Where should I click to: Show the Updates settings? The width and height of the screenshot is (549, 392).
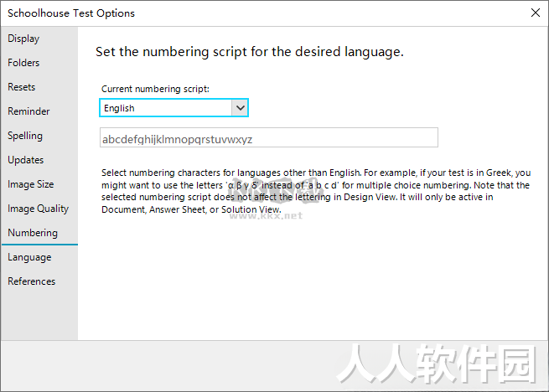[x=25, y=160]
